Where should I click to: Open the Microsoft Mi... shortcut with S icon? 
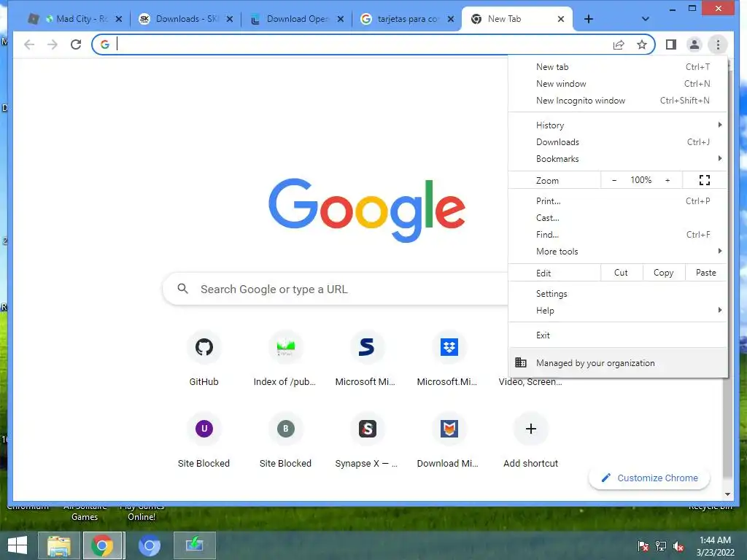(x=366, y=358)
